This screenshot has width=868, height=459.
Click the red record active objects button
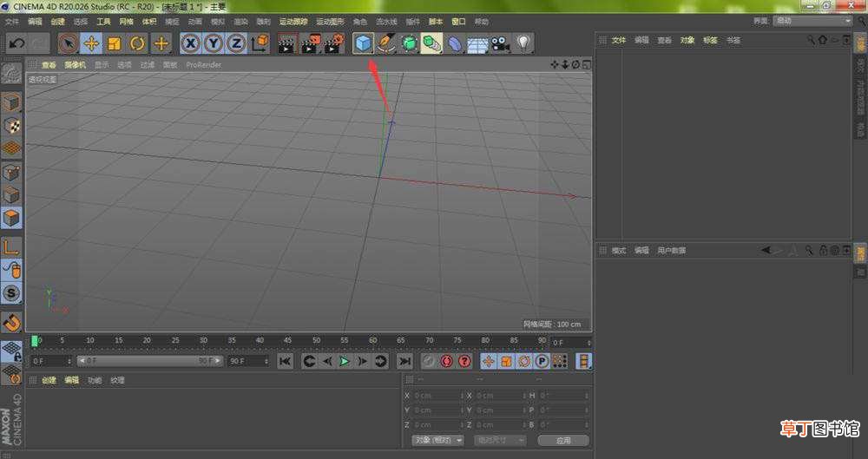(x=447, y=362)
